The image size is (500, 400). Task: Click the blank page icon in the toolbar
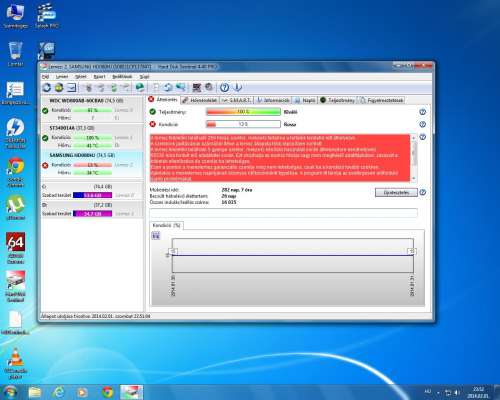pyautogui.click(x=156, y=87)
